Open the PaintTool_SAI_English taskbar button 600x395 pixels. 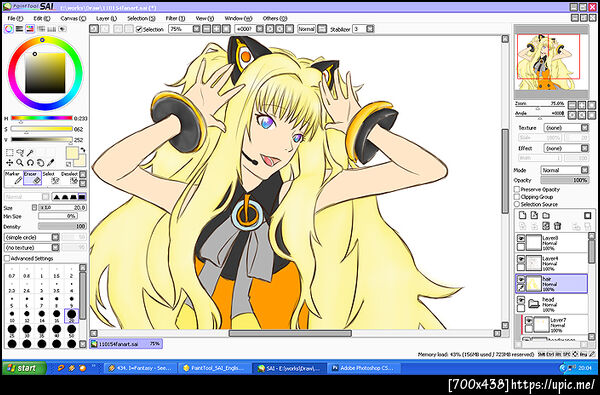point(214,368)
